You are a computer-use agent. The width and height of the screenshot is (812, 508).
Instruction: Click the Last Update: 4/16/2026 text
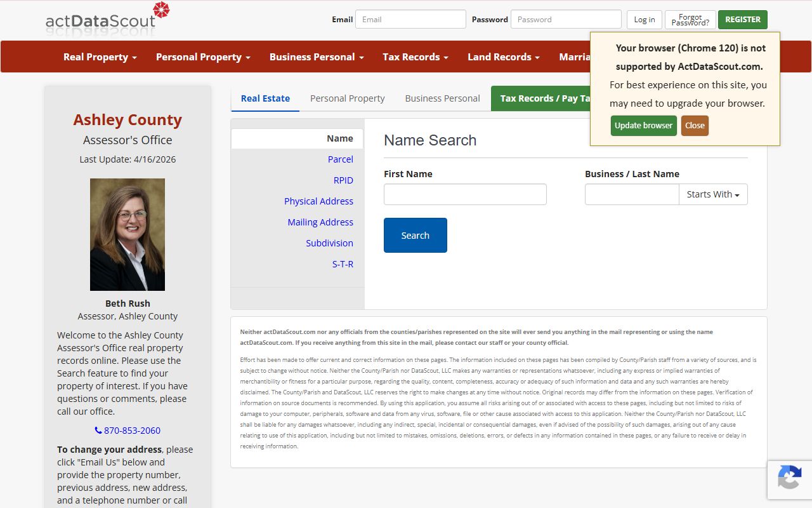pos(128,159)
